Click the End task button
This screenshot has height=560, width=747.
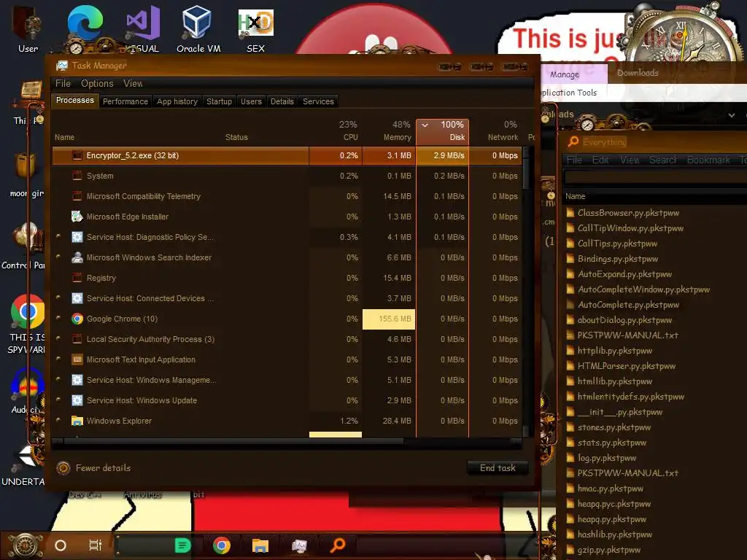click(498, 468)
